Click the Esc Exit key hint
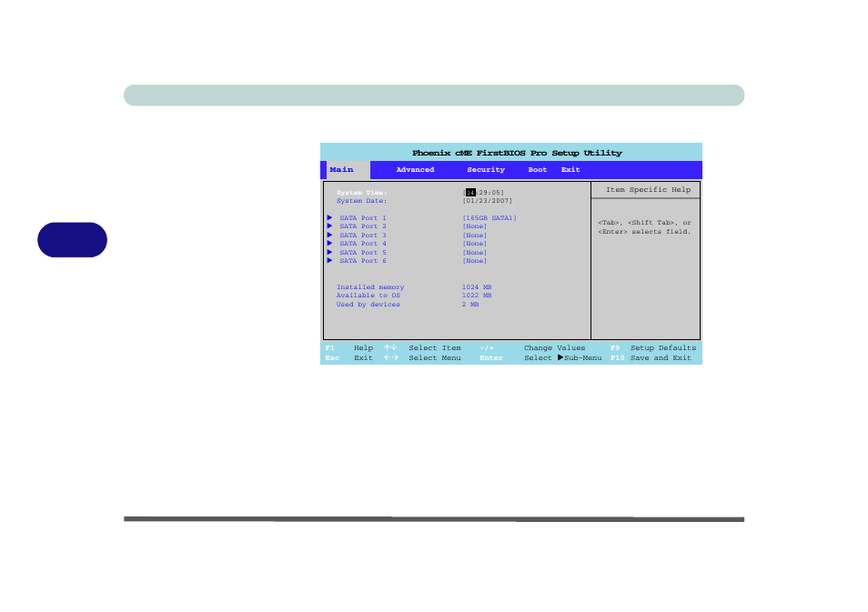Screen dimensions: 868x612 (348, 358)
